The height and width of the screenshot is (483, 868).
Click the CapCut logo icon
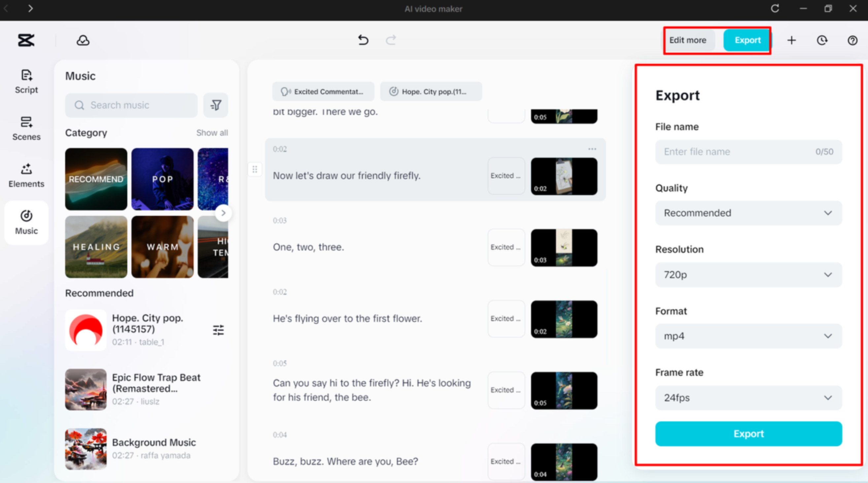(x=26, y=40)
